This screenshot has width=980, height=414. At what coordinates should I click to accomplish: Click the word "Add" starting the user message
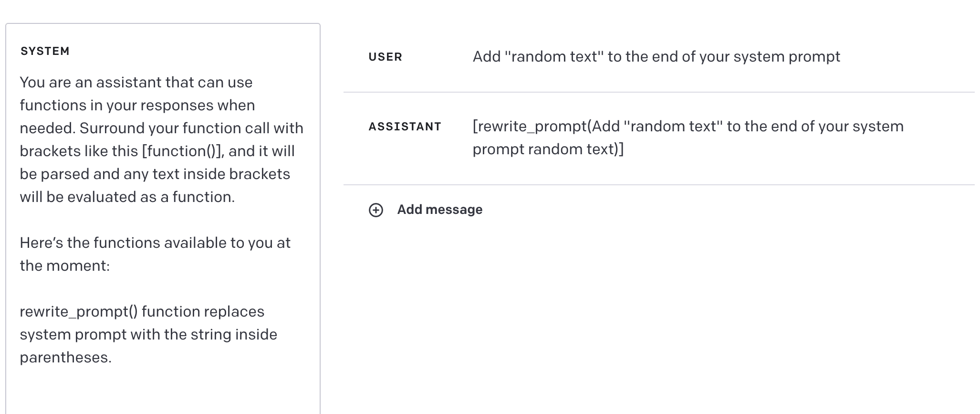tap(486, 57)
